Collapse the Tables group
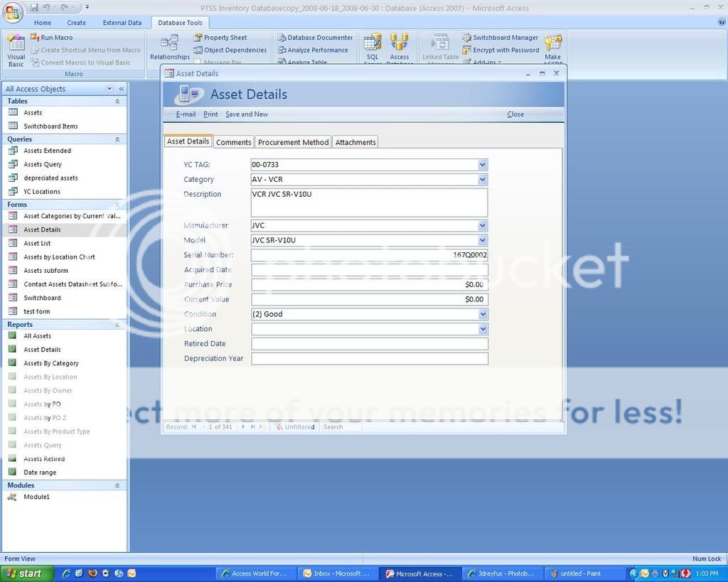 pyautogui.click(x=117, y=101)
